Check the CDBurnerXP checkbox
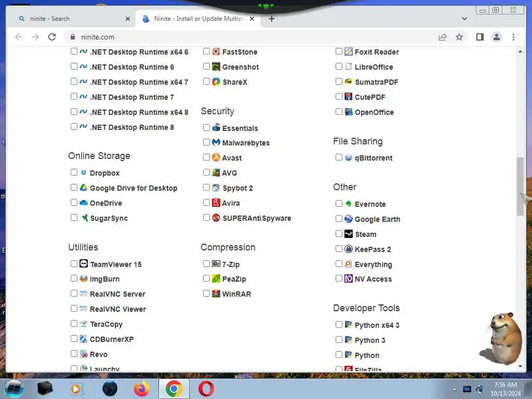Image resolution: width=532 pixels, height=399 pixels. click(x=74, y=338)
